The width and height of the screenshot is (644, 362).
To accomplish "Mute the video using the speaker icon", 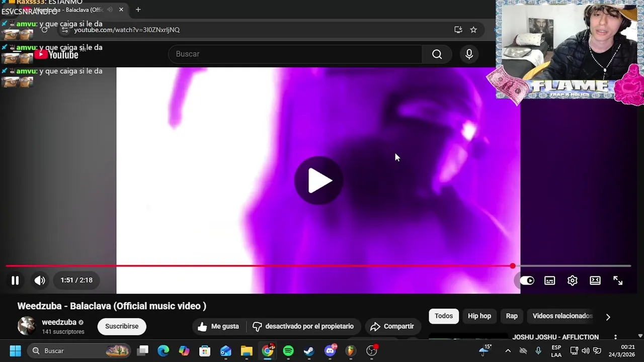I will [x=40, y=281].
